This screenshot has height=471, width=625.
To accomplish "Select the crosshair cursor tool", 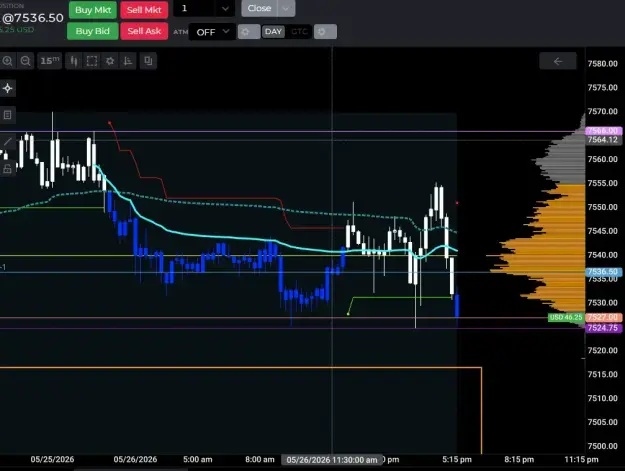I will [8, 88].
